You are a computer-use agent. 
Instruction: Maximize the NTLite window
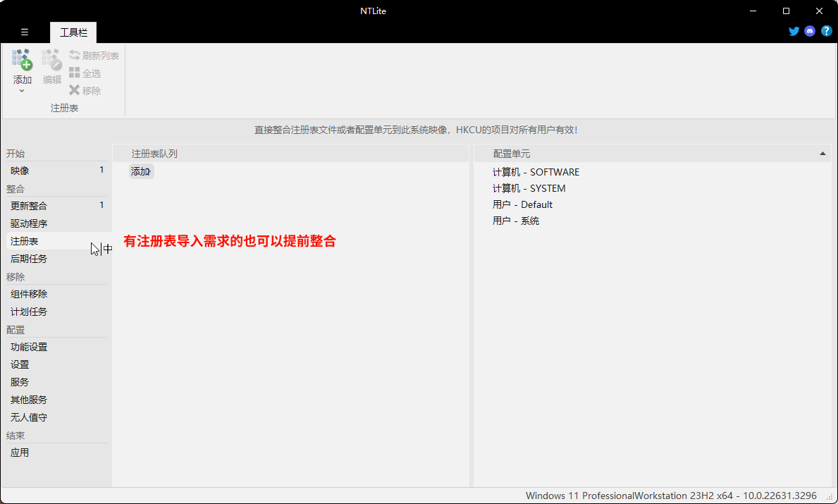click(786, 11)
